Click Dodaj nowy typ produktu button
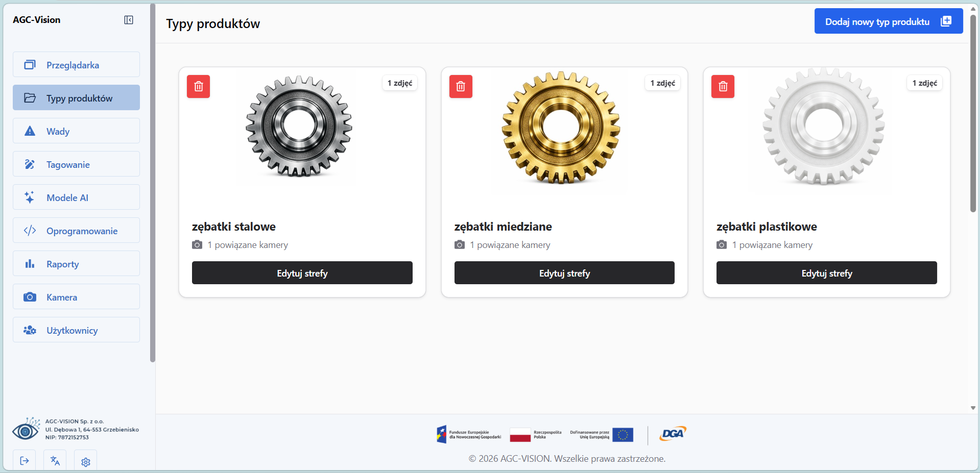Viewport: 980px width, 473px height. pyautogui.click(x=888, y=21)
